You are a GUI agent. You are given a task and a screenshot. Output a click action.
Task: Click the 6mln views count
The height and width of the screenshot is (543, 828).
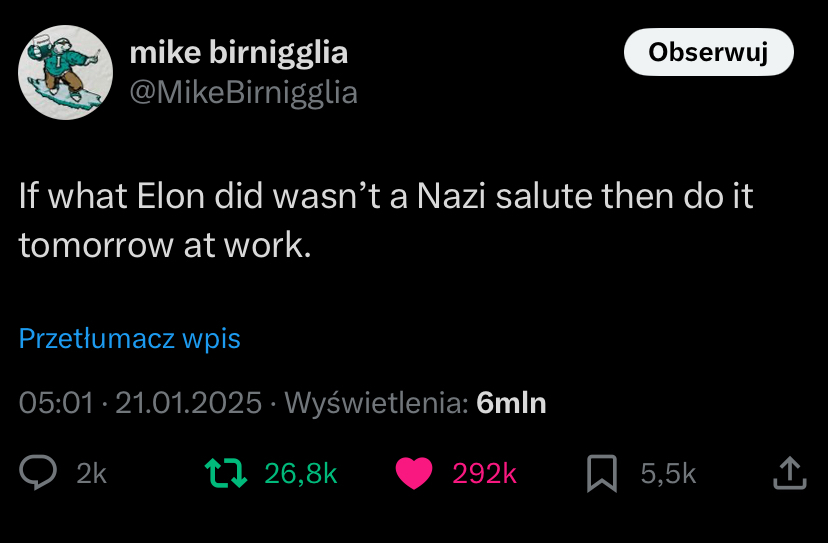511,403
